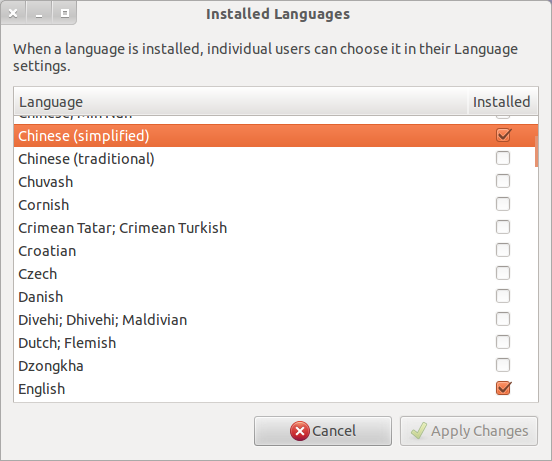Select the Dzongkha language row
Screen dimensions: 552x461
click(276, 366)
